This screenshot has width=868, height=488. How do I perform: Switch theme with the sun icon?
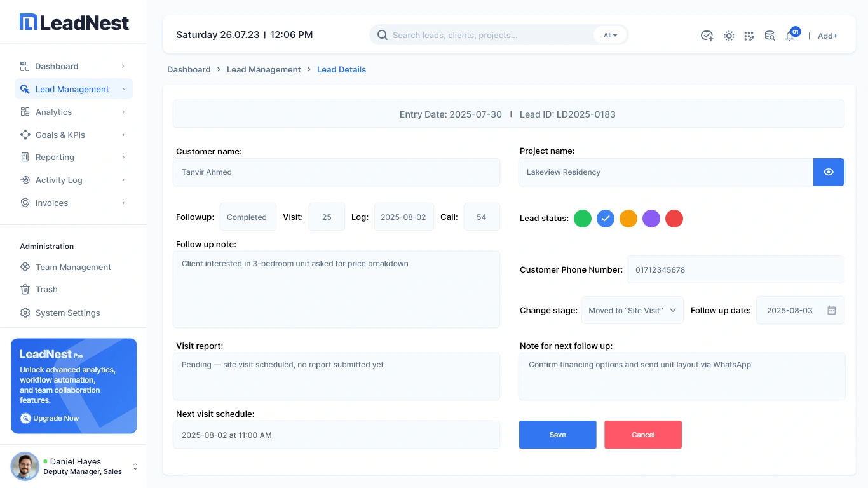729,36
